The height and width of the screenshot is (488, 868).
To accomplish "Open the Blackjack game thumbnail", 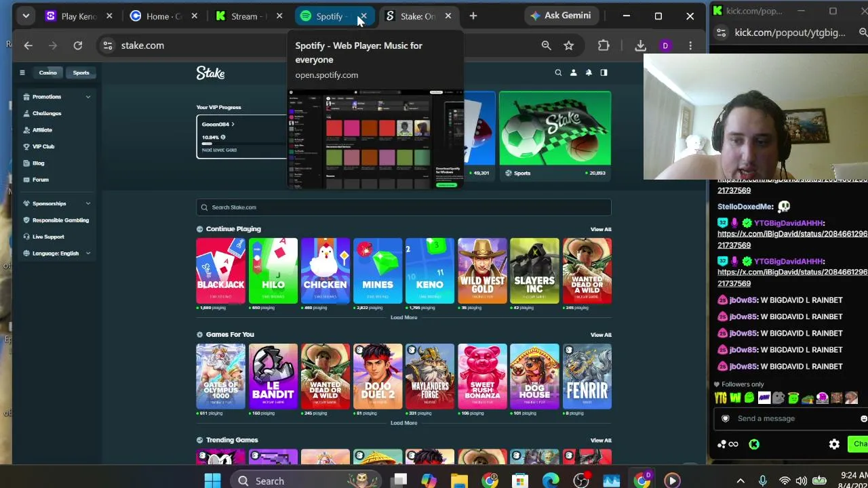I will point(220,270).
